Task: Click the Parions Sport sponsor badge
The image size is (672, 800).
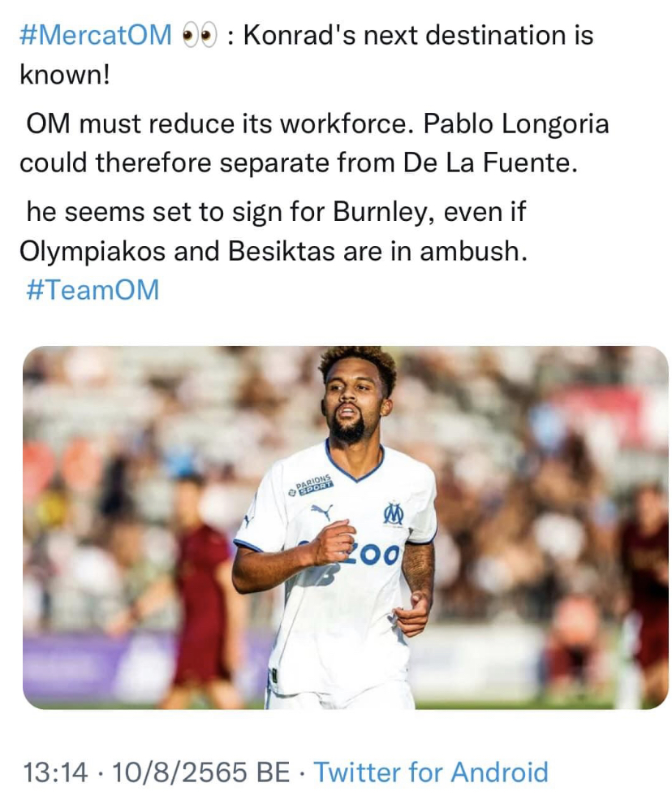Action: [312, 486]
